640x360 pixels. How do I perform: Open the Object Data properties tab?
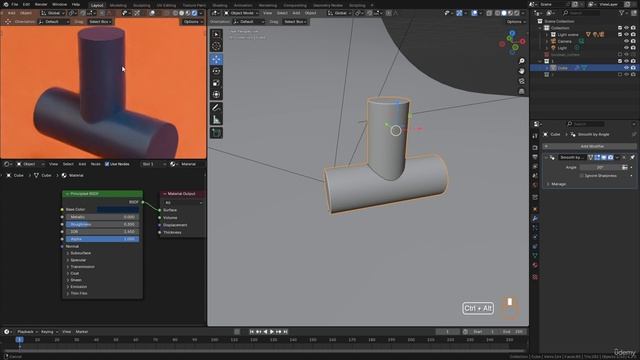tap(535, 256)
